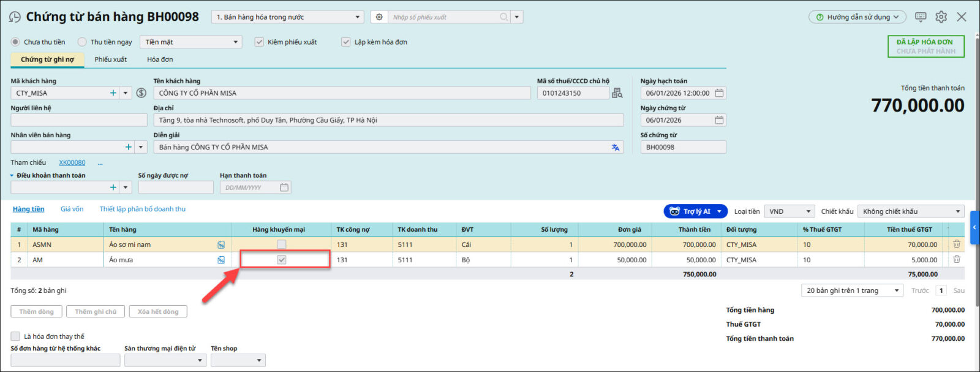Screen dimensions: 980x372
Task: Click the customer debt dollar icon
Action: pyautogui.click(x=141, y=93)
